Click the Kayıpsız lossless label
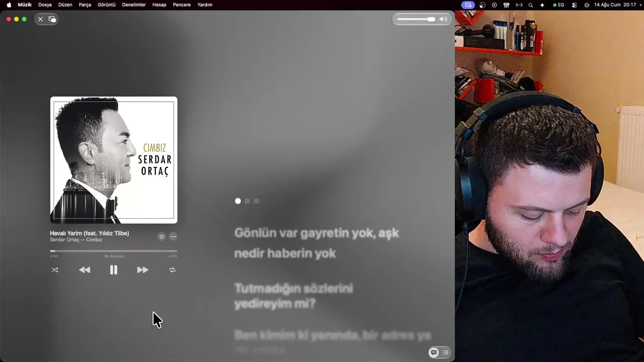Image resolution: width=644 pixels, height=362 pixels. point(114,256)
